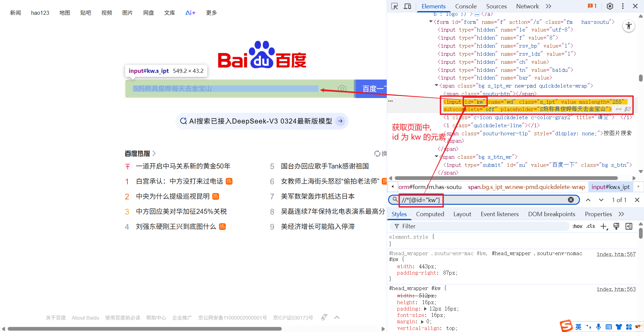Viewport: 644px width, 332px height.
Task: Open the 更多 menu in Baidu navigation
Action: point(211,13)
